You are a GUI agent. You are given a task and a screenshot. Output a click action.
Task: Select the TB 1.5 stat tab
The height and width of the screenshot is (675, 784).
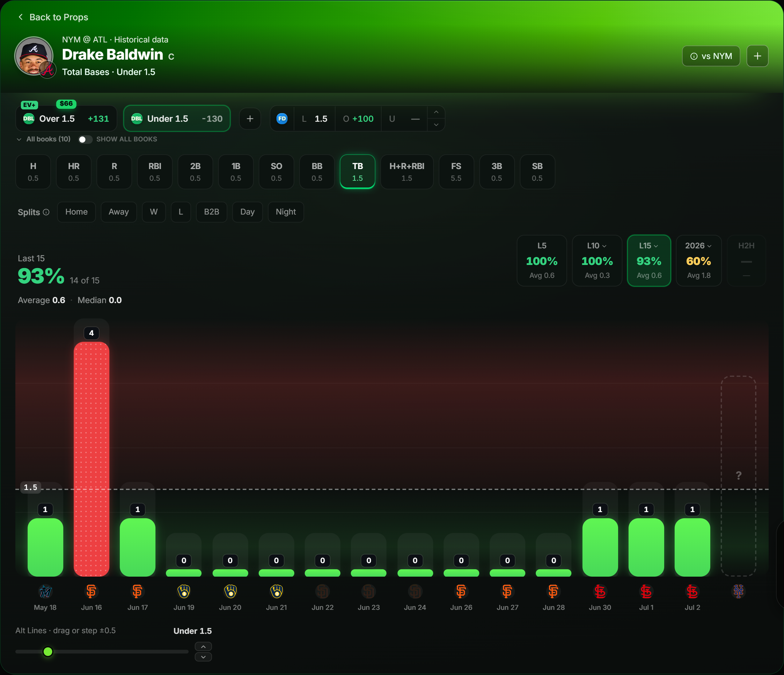[x=358, y=172]
